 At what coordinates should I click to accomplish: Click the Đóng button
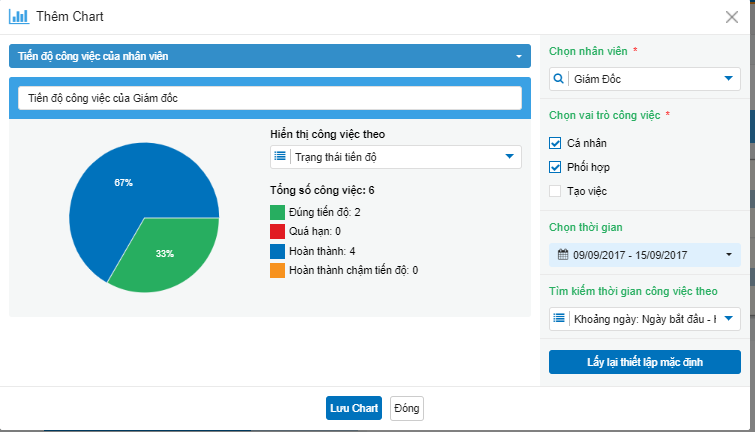407,408
